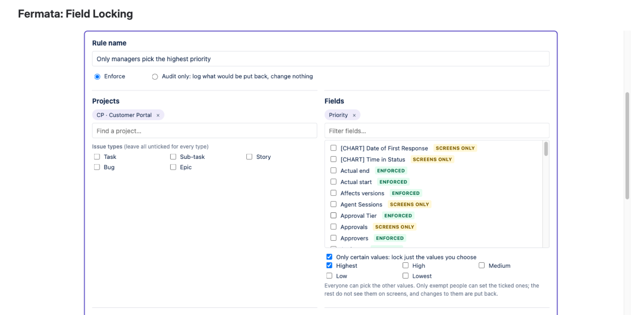Image resolution: width=644 pixels, height=315 pixels.
Task: Click the Fields section heading
Action: pyautogui.click(x=334, y=101)
